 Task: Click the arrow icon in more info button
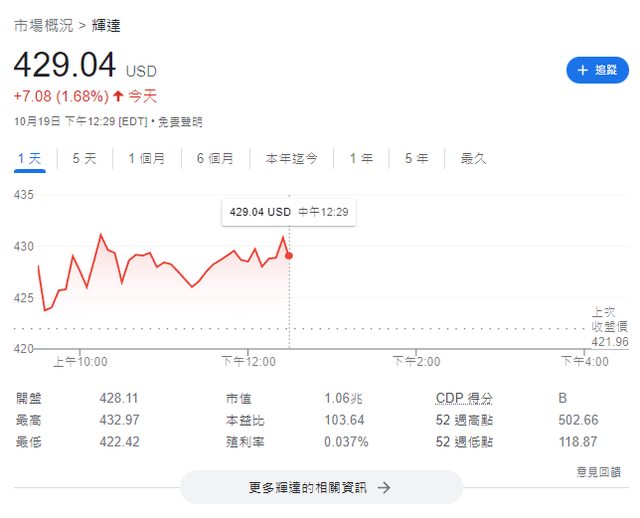[384, 488]
